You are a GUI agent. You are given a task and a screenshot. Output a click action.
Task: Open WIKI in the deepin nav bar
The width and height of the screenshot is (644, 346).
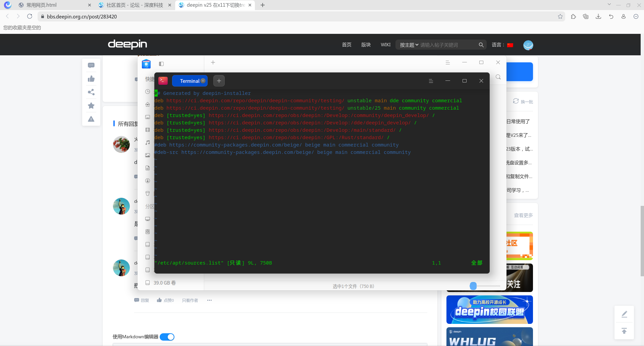pyautogui.click(x=386, y=45)
